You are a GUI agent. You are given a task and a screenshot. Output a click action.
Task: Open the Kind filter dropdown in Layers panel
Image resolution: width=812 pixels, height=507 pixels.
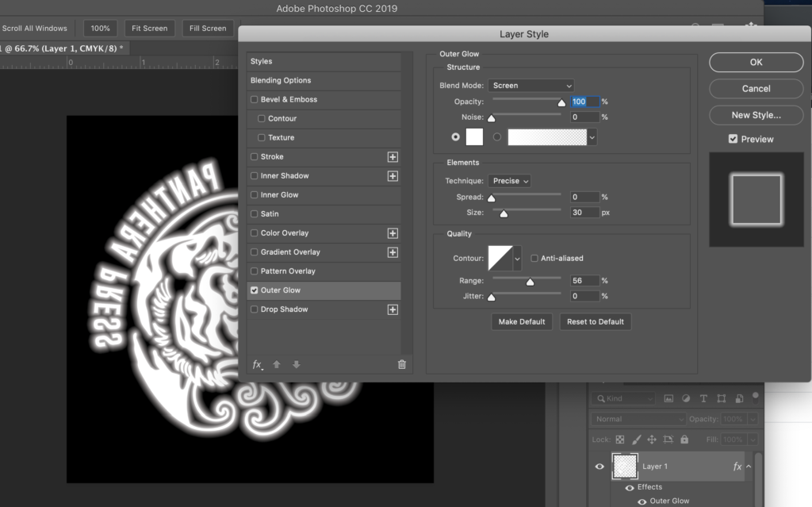tap(623, 398)
